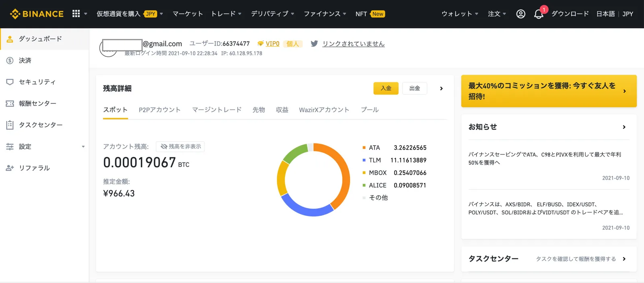Click the MBOX legend entry
The image size is (644, 283).
pyautogui.click(x=394, y=173)
